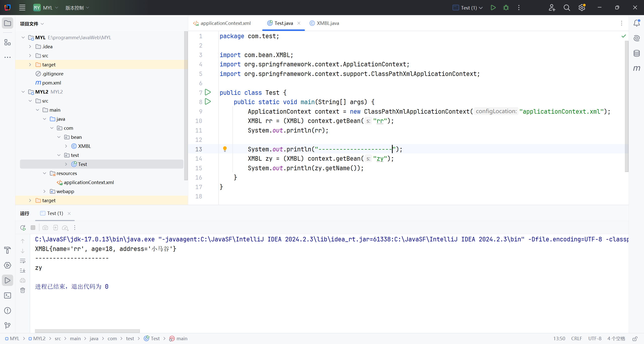
Task: Toggle soft-wrap in Run console
Action: pyautogui.click(x=23, y=261)
